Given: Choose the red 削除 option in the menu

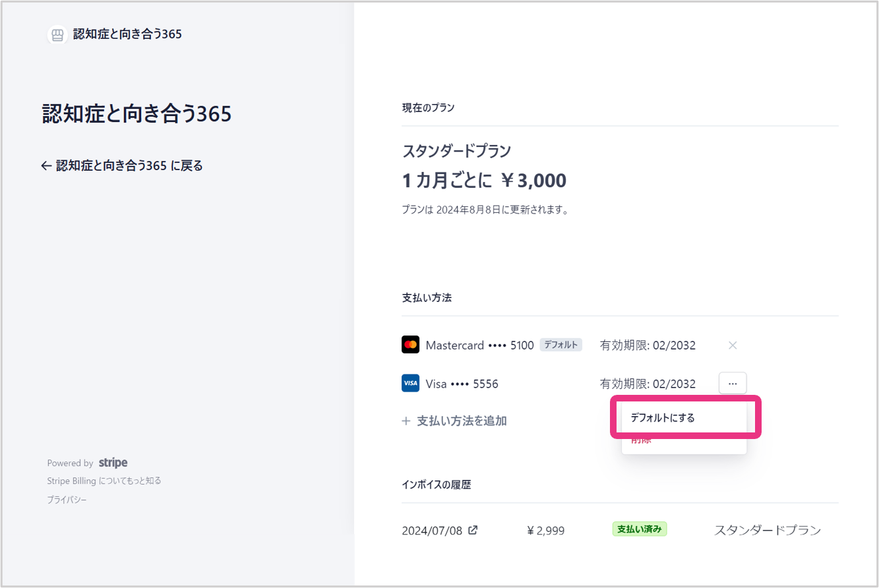Looking at the screenshot, I should click(x=641, y=440).
